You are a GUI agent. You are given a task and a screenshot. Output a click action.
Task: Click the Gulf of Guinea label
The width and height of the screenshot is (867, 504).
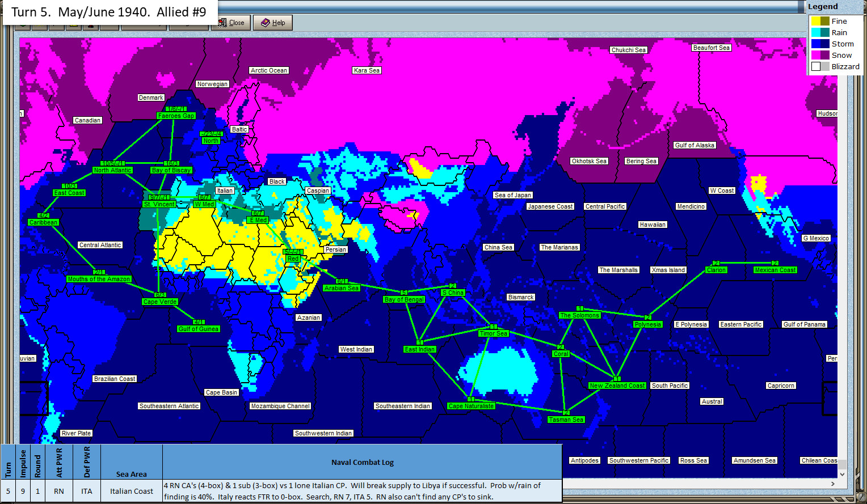(x=199, y=329)
